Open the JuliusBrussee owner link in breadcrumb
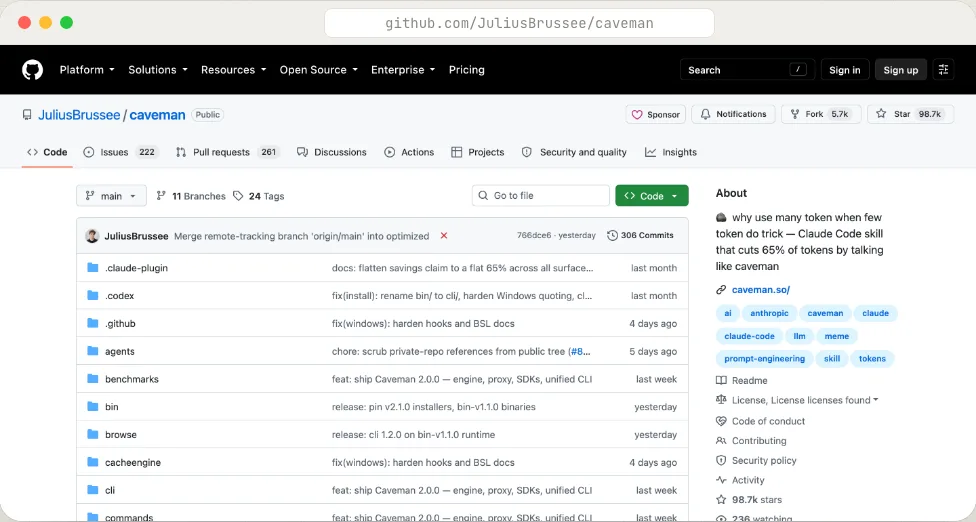Viewport: 976px width, 522px height. click(79, 114)
